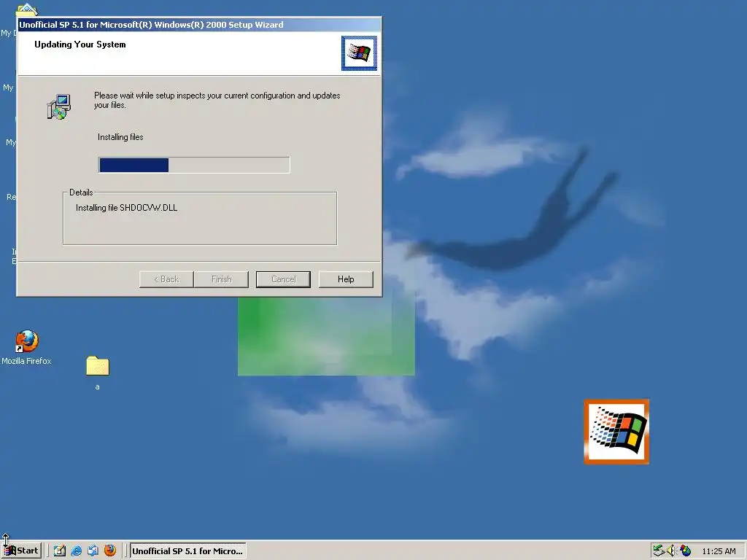Cancel the service pack setup

(x=284, y=279)
